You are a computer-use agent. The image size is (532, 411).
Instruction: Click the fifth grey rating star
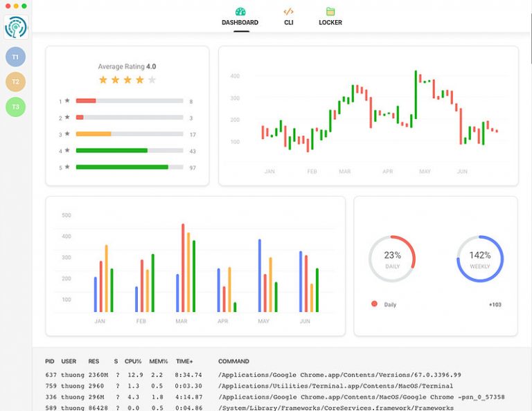tap(152, 80)
